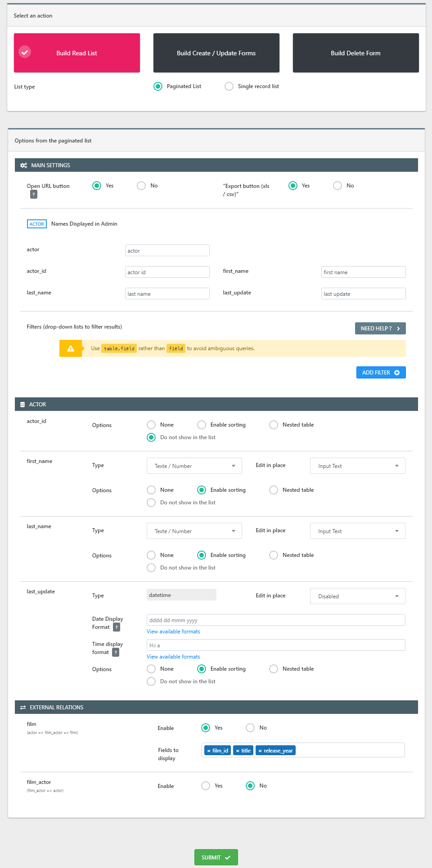Click the Time display format input
Viewport: 432px width, 868px height.
[x=276, y=645]
